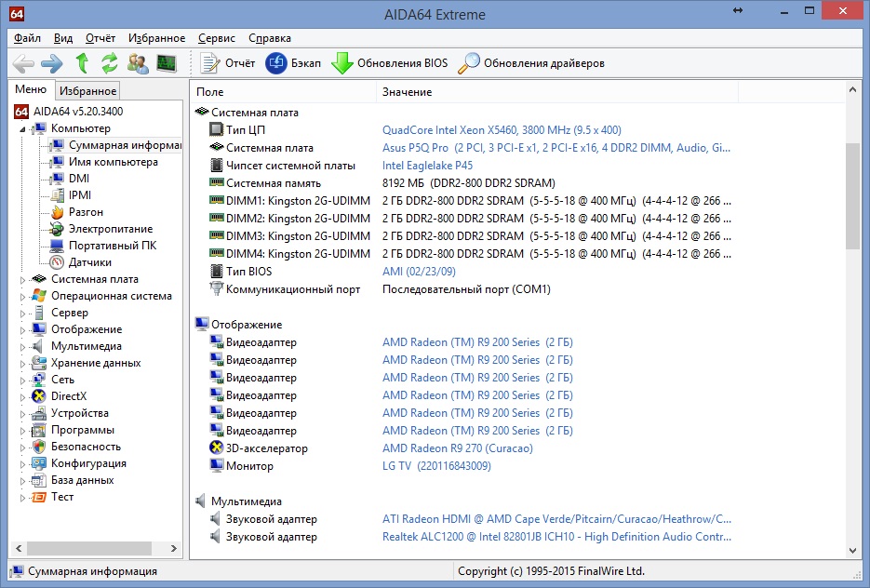Expand the Сервер tree node
The width and height of the screenshot is (870, 588).
[x=22, y=314]
